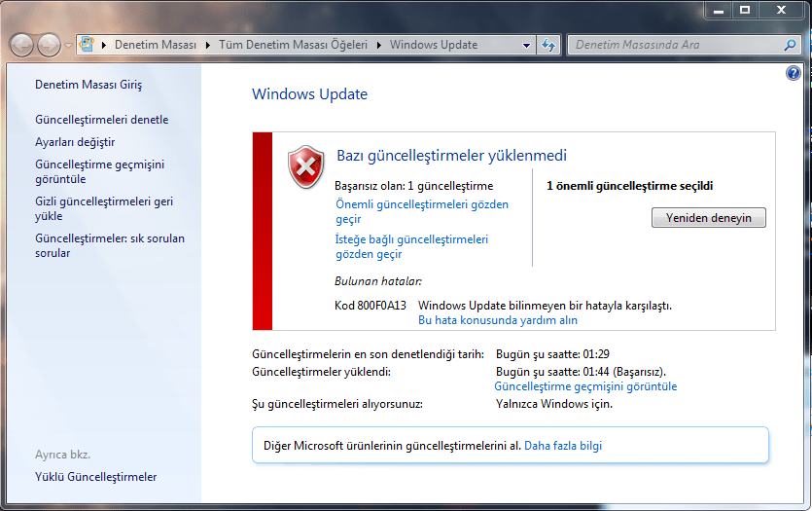Refresh the page with the refresh icon

pyautogui.click(x=548, y=45)
